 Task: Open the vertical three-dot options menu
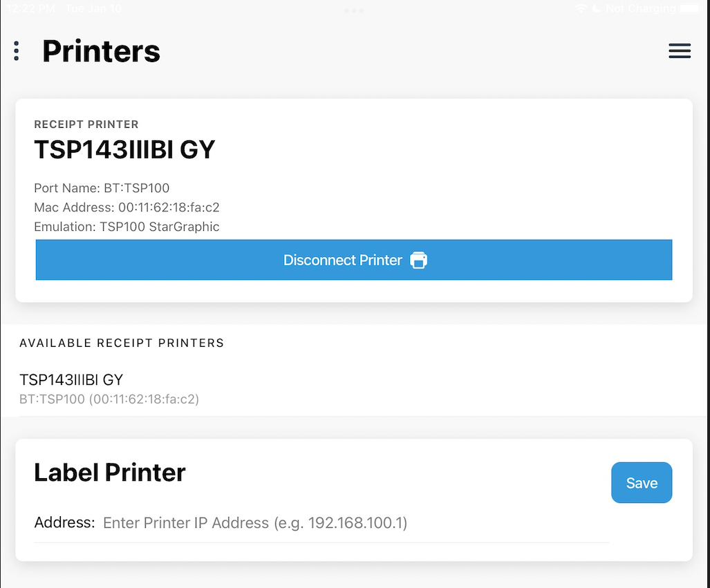tap(17, 50)
